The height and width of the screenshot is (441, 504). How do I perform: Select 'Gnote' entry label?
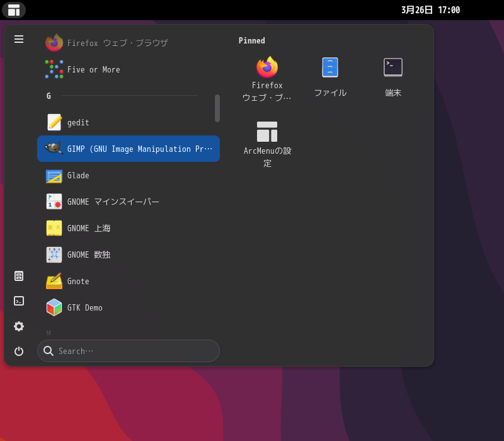pyautogui.click(x=78, y=281)
